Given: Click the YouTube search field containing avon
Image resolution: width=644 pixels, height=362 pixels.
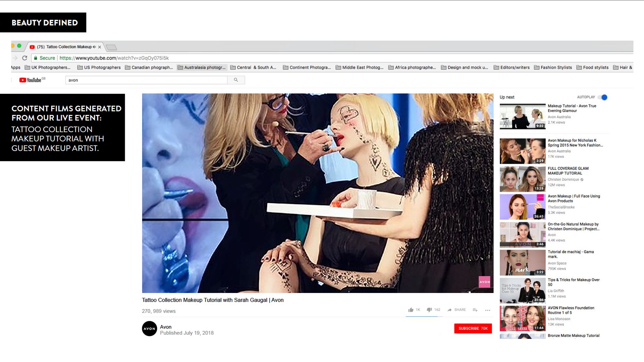Looking at the screenshot, I should pos(146,80).
